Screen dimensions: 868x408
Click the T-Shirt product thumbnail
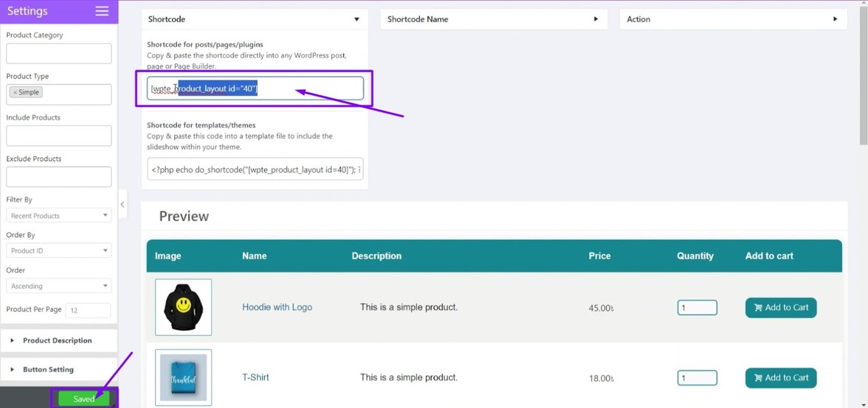click(183, 377)
